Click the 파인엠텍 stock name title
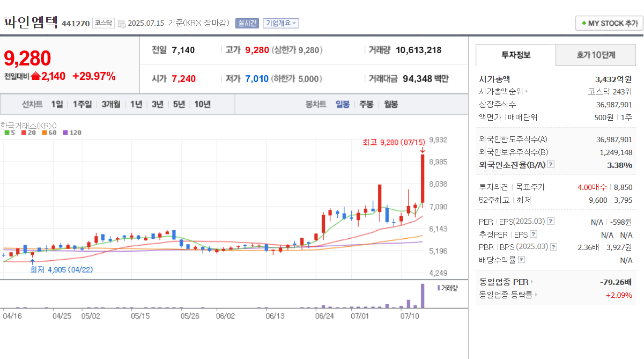 (x=31, y=23)
